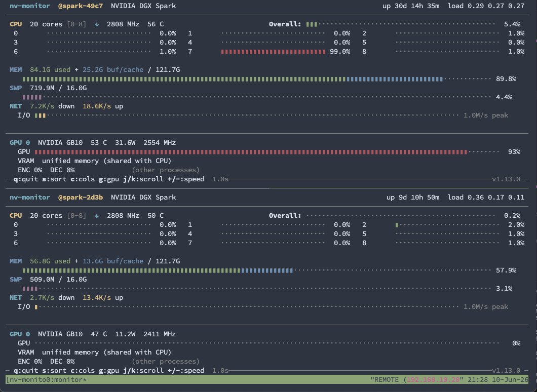Click the memory usage bar showing 57.9%
This screenshot has height=392, width=537.
257,270
